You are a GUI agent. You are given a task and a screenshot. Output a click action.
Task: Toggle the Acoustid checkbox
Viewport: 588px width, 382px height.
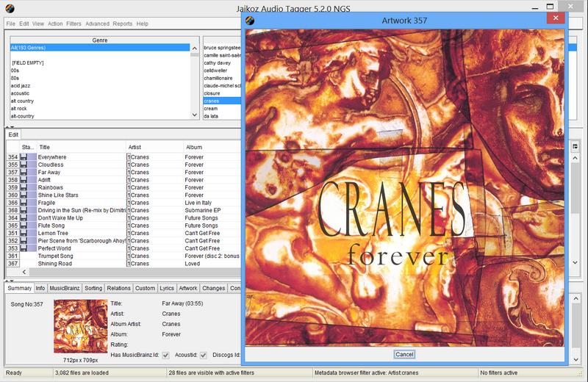[x=204, y=355]
